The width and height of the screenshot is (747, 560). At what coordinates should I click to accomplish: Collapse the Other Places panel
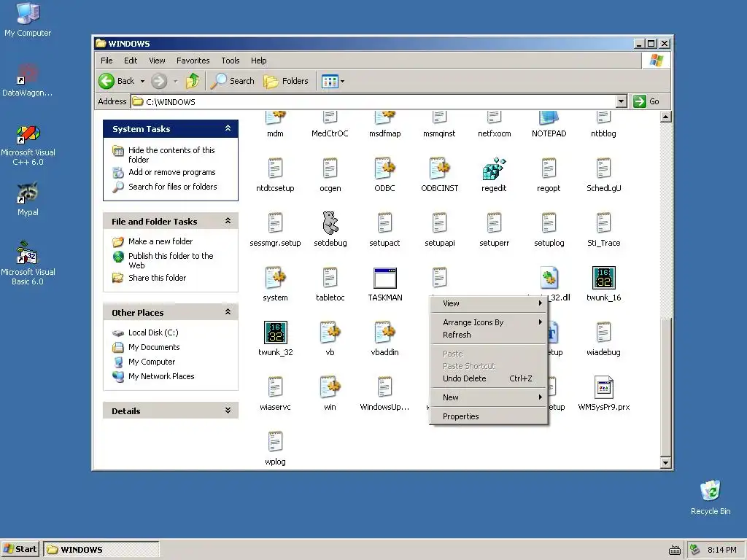(x=228, y=312)
